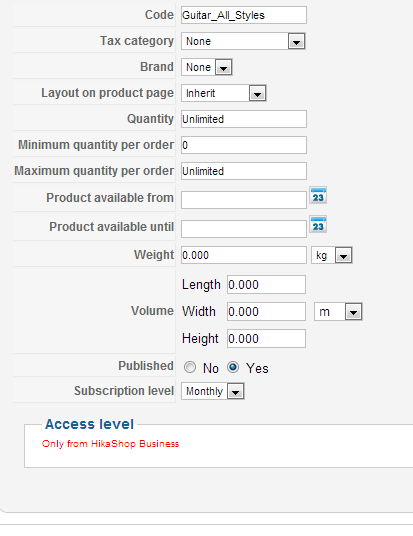Select No for Published

190,367
